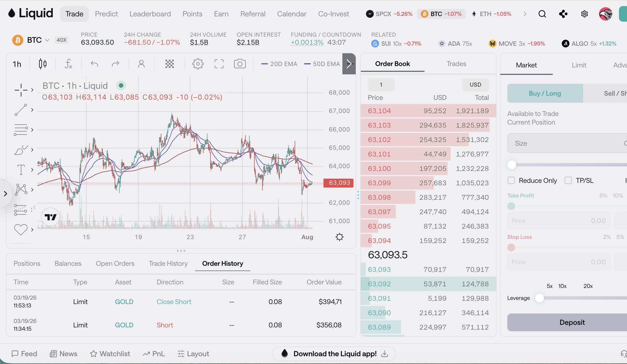
Task: Click the TradingView logo on chart
Action: pyautogui.click(x=51, y=217)
